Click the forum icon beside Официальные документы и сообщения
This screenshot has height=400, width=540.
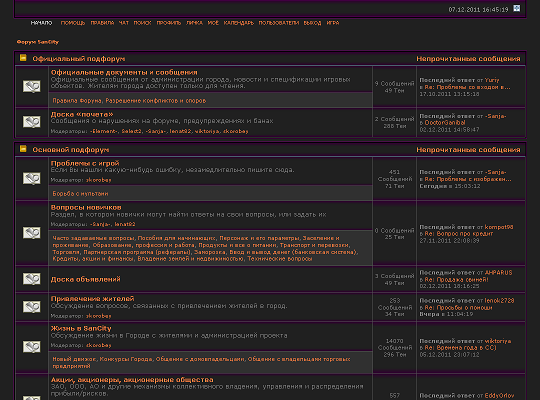point(32,86)
